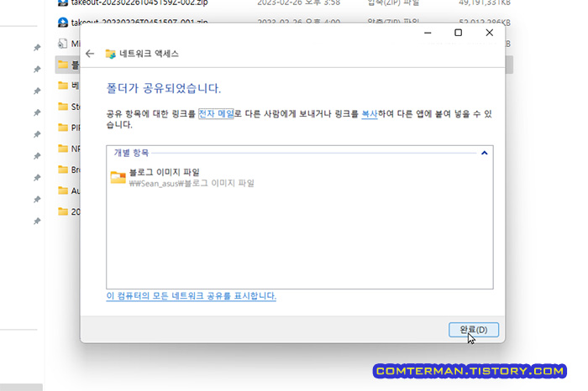The image size is (588, 391).
Task: Select the 'St' folder in Explorer list
Action: [69, 107]
